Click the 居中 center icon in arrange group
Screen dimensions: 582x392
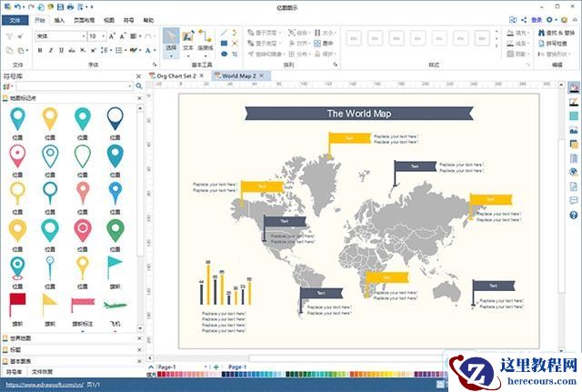pos(324,44)
